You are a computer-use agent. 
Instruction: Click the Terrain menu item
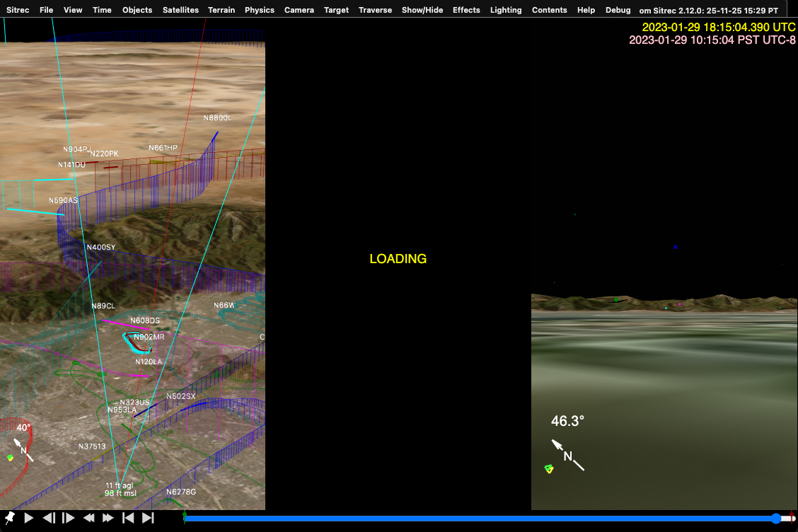click(x=221, y=10)
